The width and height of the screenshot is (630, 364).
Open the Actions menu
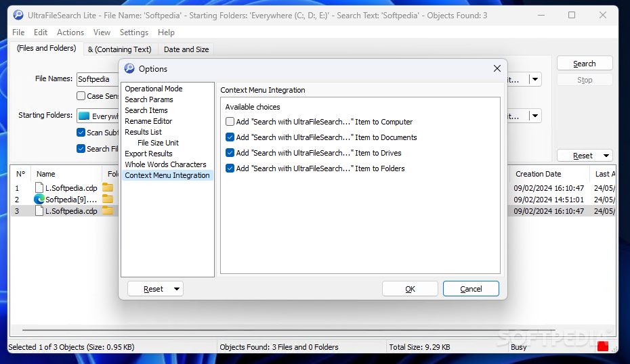point(70,32)
